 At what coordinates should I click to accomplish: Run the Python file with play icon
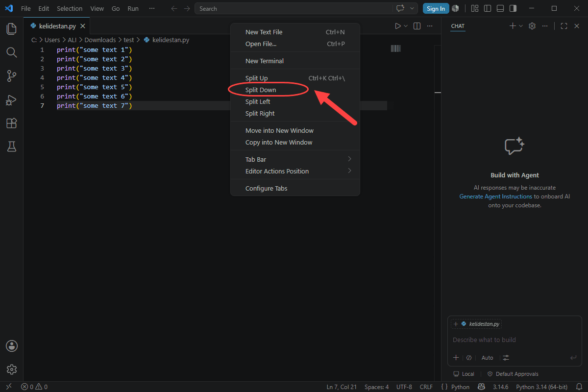pyautogui.click(x=398, y=26)
